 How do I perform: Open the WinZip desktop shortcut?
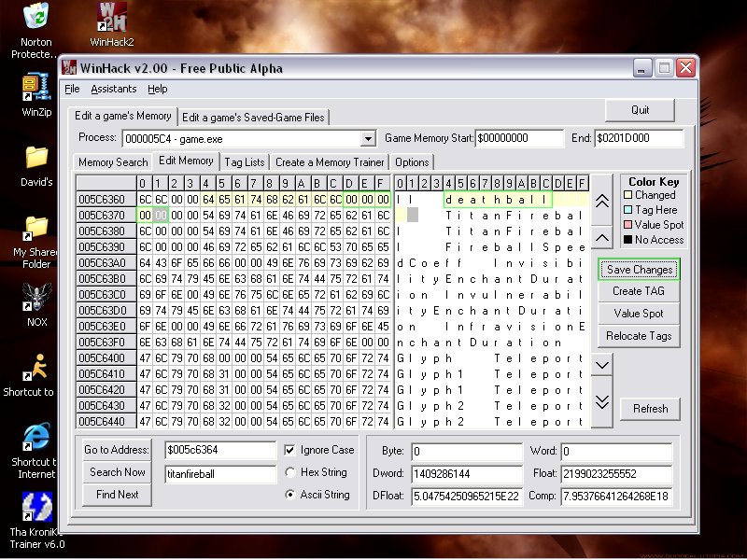[36, 94]
